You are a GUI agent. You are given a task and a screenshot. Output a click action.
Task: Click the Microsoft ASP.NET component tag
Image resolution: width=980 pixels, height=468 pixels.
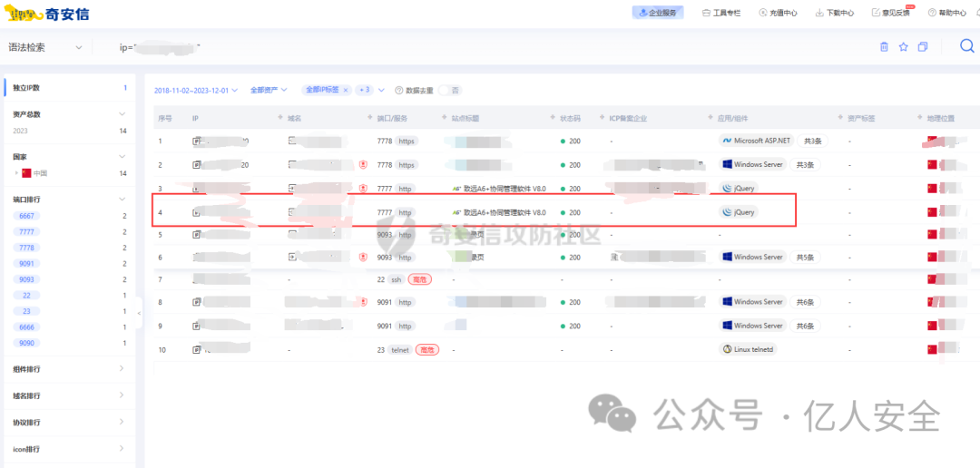point(756,141)
